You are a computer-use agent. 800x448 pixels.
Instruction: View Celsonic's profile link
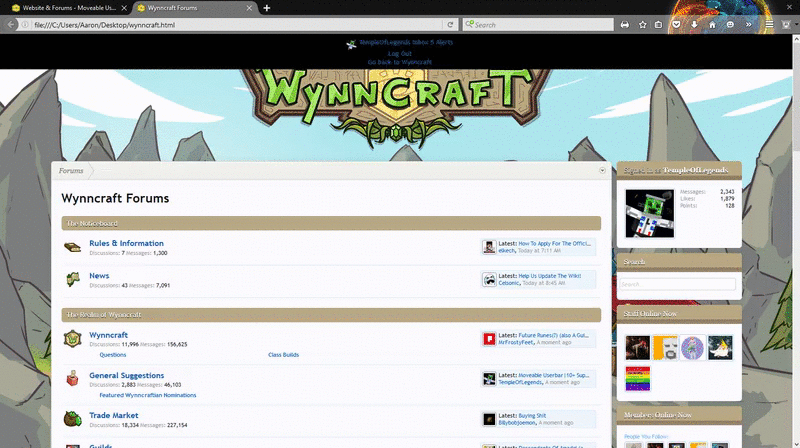coord(509,283)
